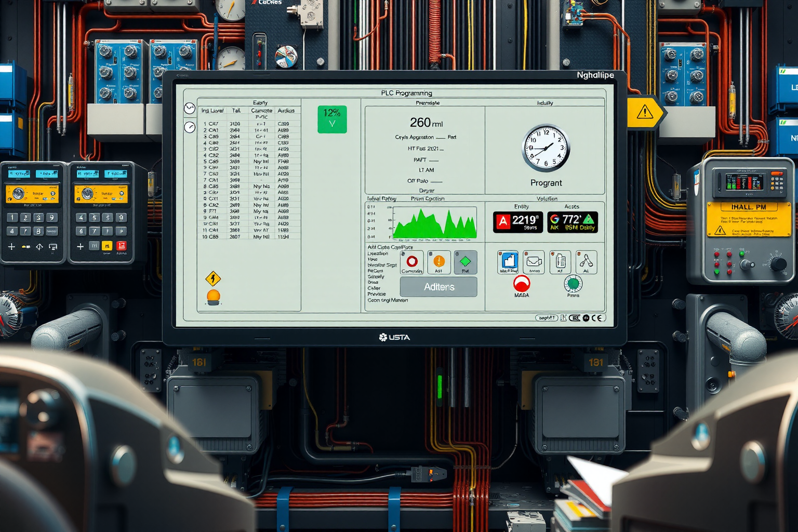Click the PAFT field line
This screenshot has width=798, height=532.
tap(426, 160)
